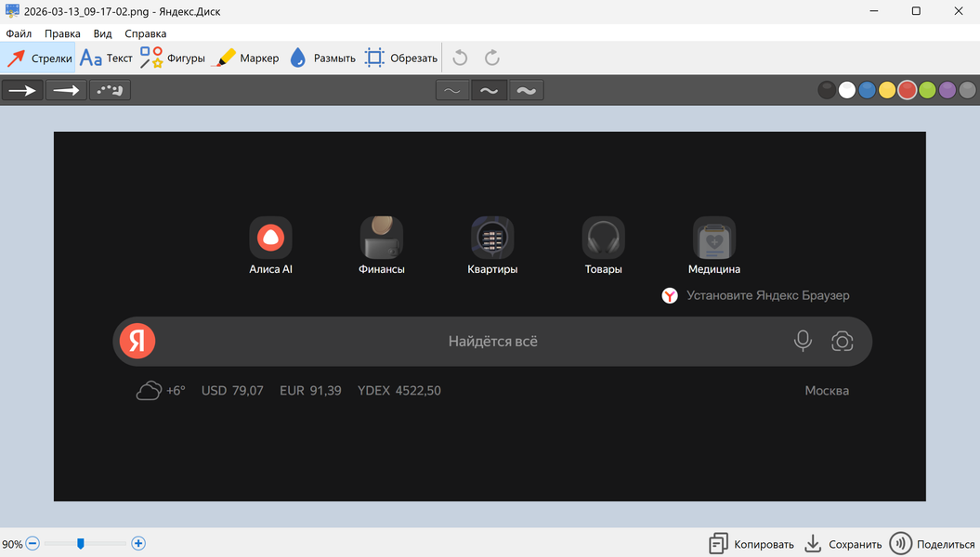This screenshot has height=557, width=980.
Task: Click the +6° temperature text
Action: pyautogui.click(x=176, y=391)
